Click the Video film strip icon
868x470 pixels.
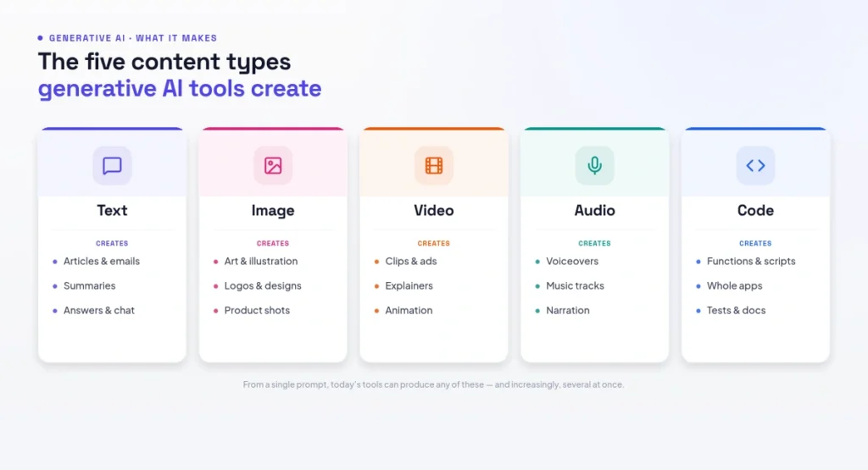(434, 165)
